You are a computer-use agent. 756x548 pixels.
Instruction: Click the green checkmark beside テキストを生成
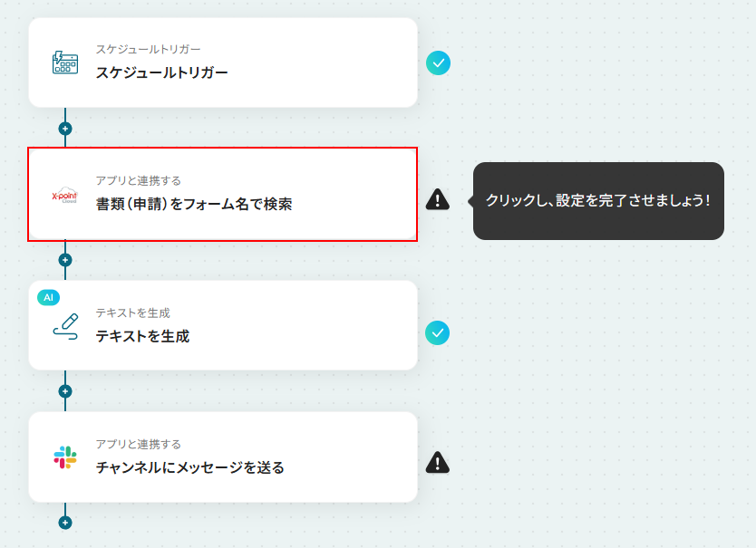point(437,333)
